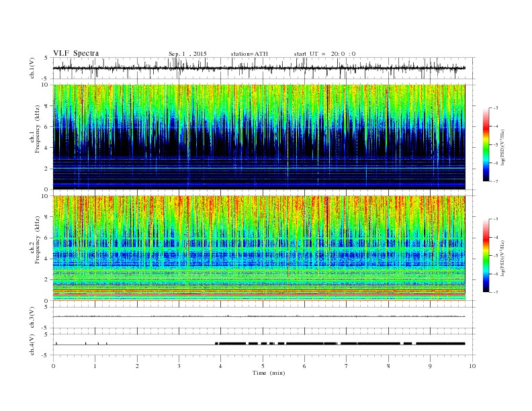
Task: Click the "-3" tick on the ch.1 colorbar
Action: pyautogui.click(x=494, y=108)
